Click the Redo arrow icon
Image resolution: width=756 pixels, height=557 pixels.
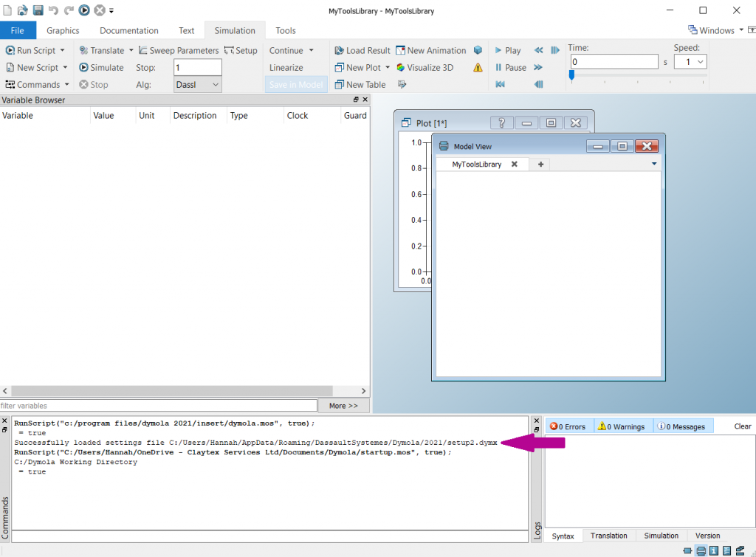[x=69, y=10]
